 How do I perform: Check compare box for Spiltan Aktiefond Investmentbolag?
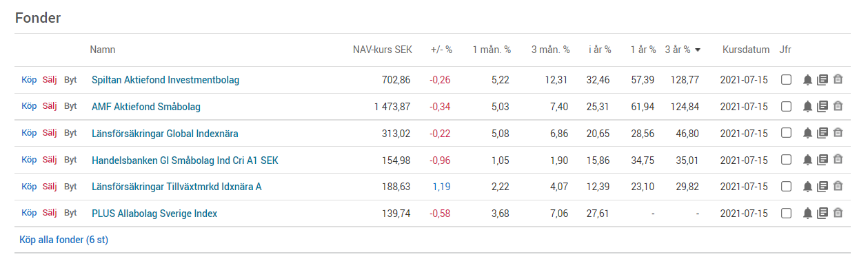click(x=786, y=80)
